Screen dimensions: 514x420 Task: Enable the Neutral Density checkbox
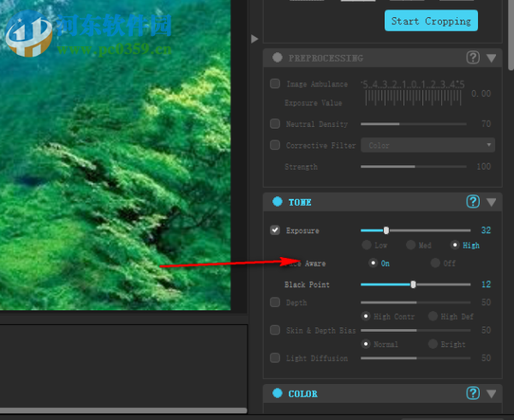coord(275,124)
